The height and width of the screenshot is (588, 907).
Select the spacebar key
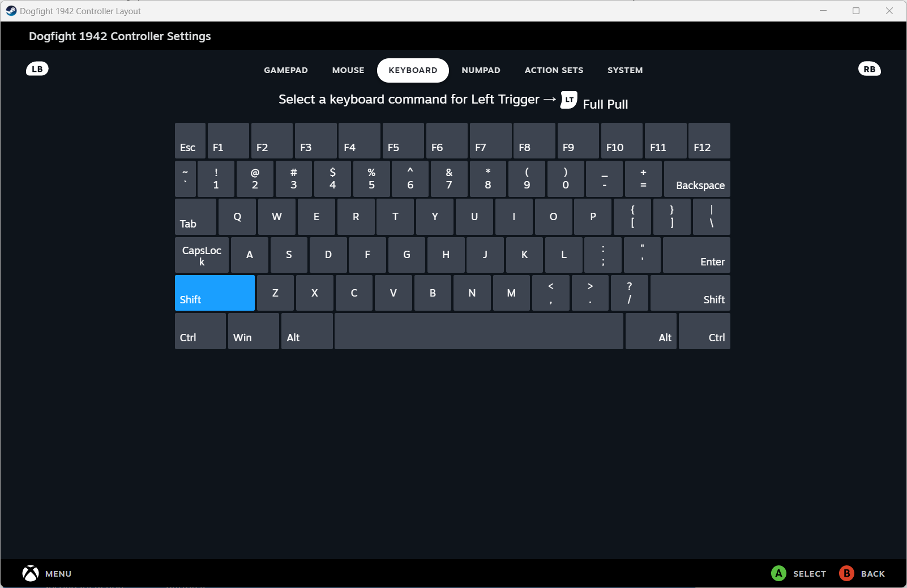(x=479, y=331)
